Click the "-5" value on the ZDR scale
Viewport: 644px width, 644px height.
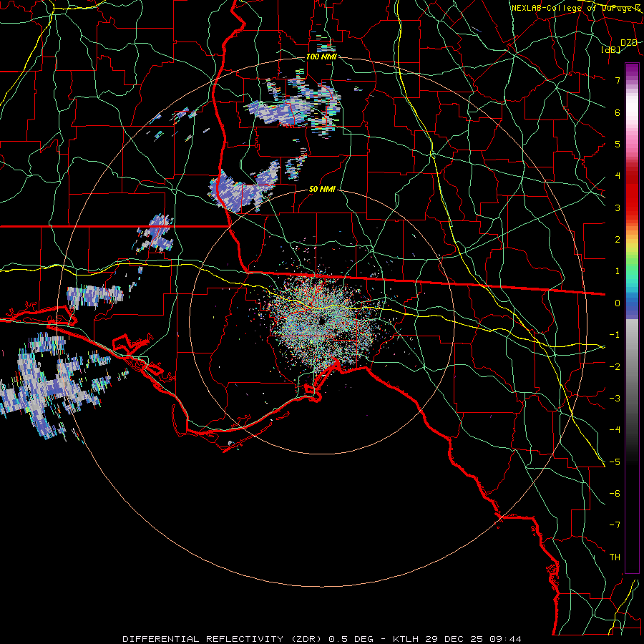(x=615, y=462)
